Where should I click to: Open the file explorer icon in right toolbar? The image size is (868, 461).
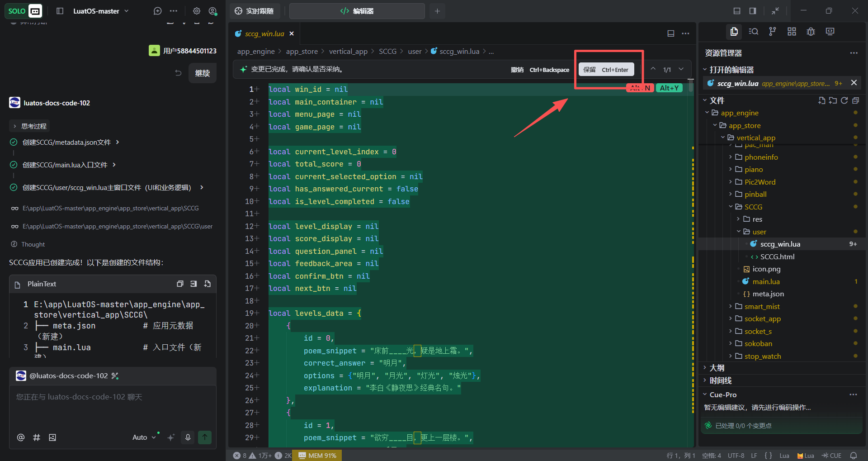pyautogui.click(x=734, y=31)
